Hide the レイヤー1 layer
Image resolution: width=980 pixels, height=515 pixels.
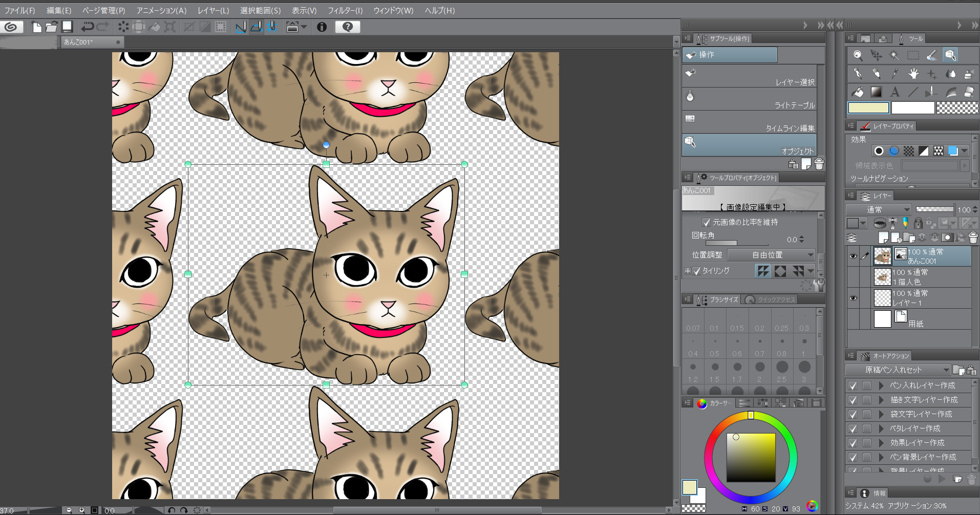coord(853,298)
